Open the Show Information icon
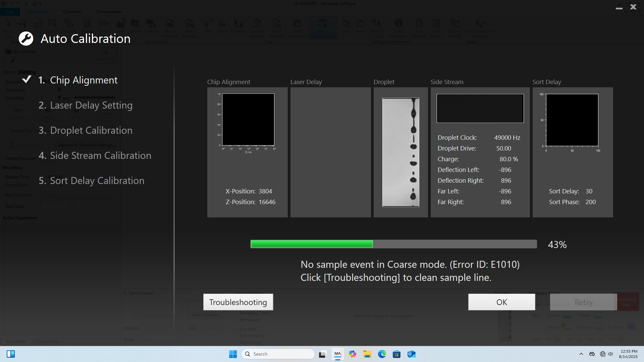The image size is (644, 362). tap(398, 27)
